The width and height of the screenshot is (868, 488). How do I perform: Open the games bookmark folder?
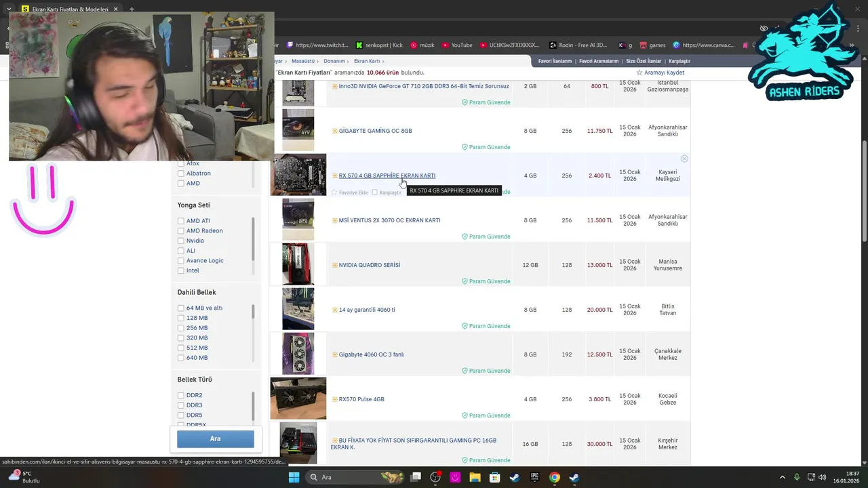pyautogui.click(x=652, y=45)
